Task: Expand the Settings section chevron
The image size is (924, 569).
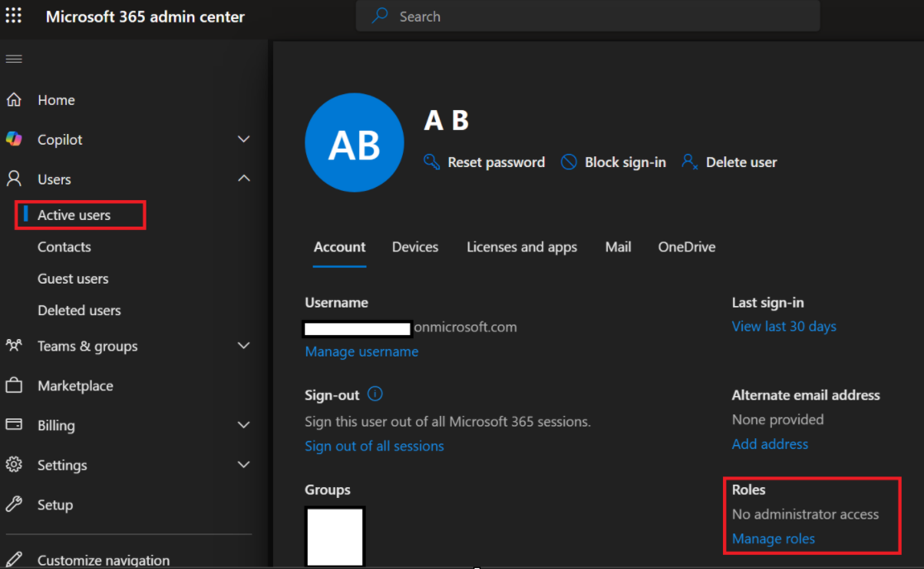Action: 243,464
